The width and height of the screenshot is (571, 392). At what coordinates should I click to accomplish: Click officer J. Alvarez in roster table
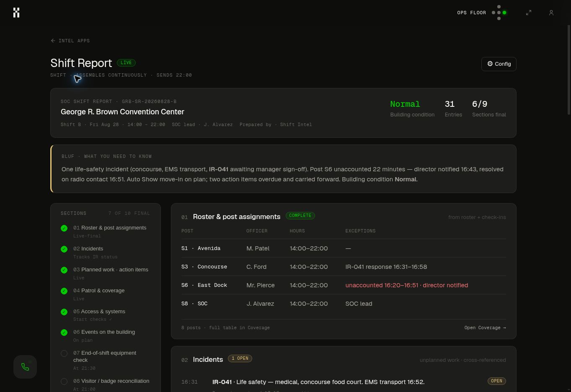point(260,304)
